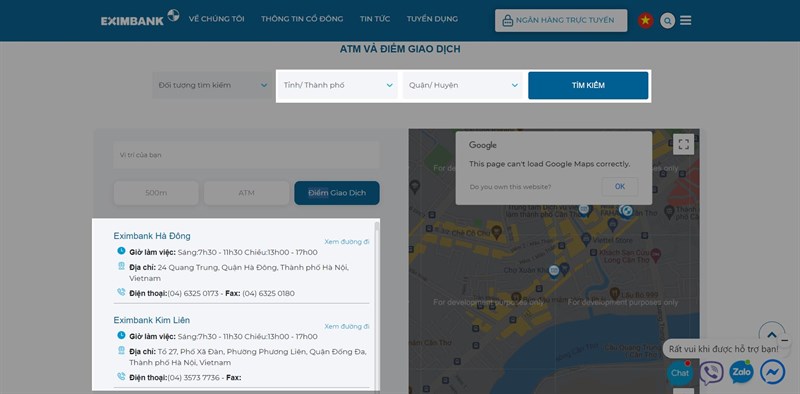Open the Vietnamese flag language selector
This screenshot has width=800, height=394.
click(x=645, y=20)
